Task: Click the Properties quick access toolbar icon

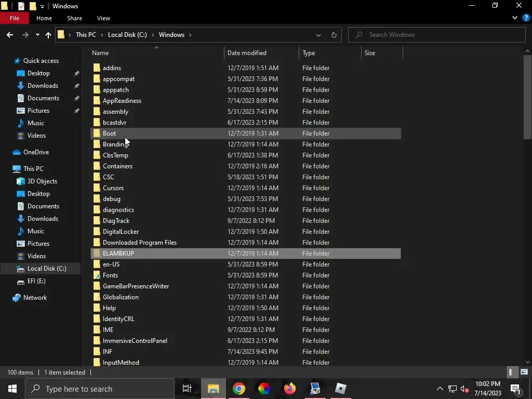Action: click(21, 6)
